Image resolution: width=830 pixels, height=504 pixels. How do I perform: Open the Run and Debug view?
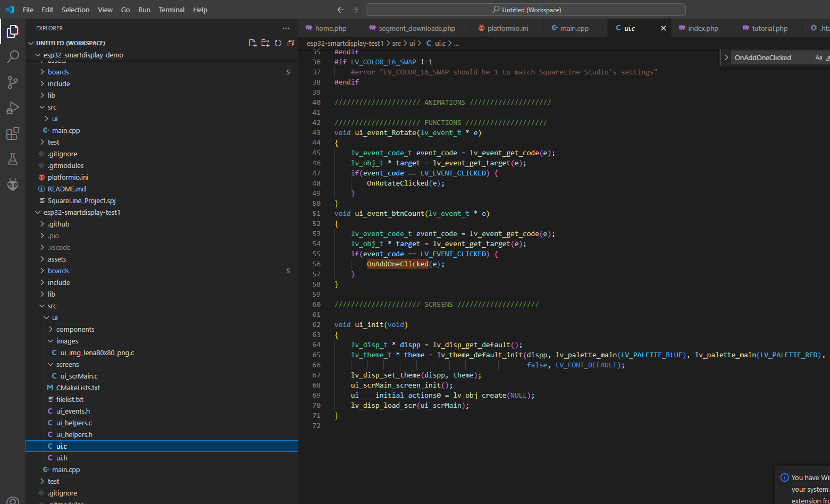coord(13,108)
